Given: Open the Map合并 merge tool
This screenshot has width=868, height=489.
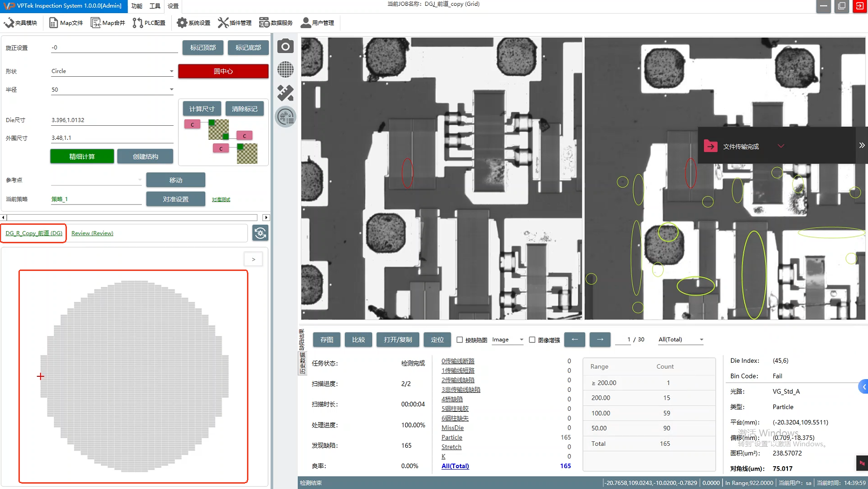Looking at the screenshot, I should (x=108, y=23).
